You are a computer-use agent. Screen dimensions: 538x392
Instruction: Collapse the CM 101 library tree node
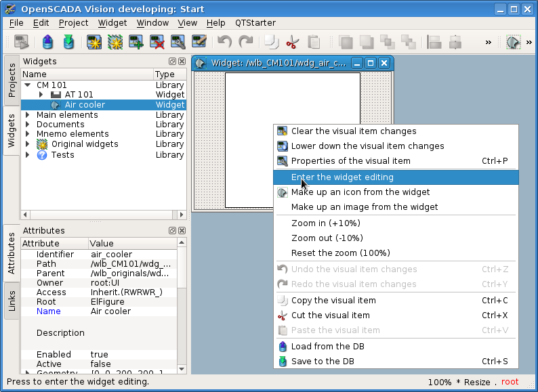pyautogui.click(x=28, y=85)
